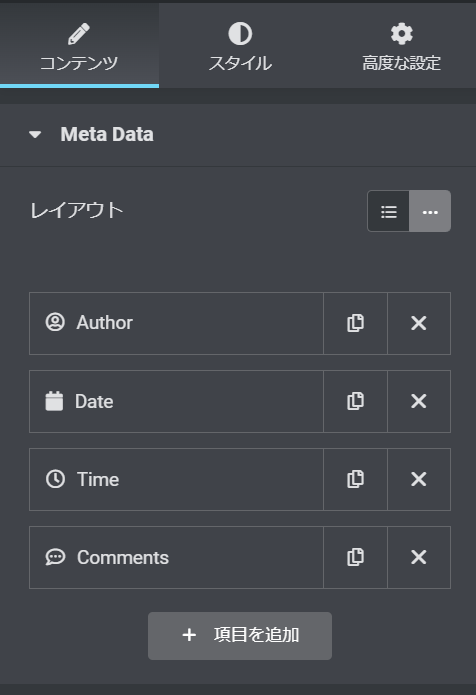Open the Comments item settings
Screen dimensions: 476x695
tap(176, 557)
